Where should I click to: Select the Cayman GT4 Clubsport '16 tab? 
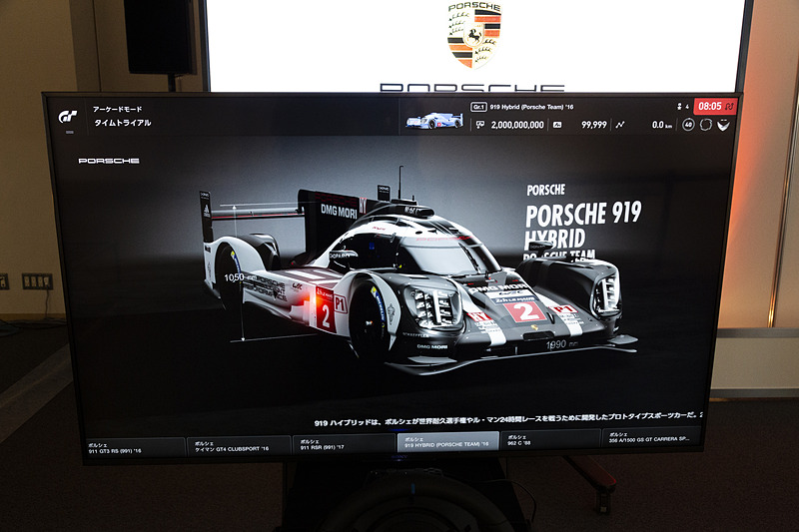(x=239, y=445)
